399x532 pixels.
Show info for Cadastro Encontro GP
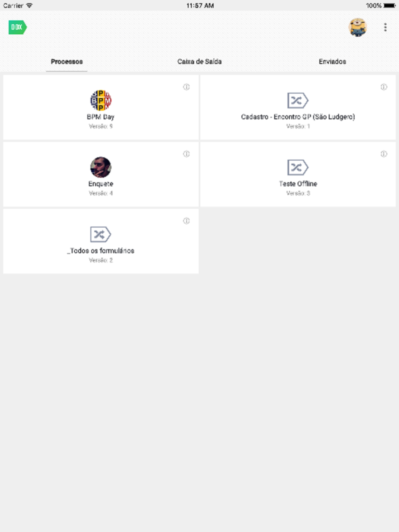(383, 87)
